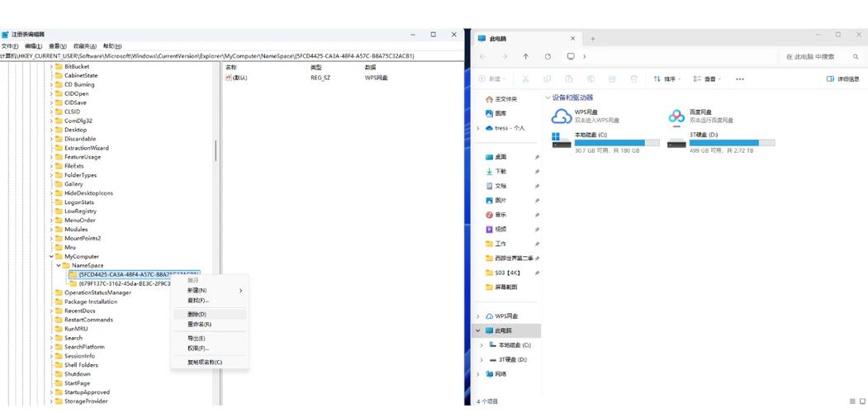This screenshot has height=413, width=868.
Task: Click the Cut toolbar icon in Explorer
Action: pos(525,79)
